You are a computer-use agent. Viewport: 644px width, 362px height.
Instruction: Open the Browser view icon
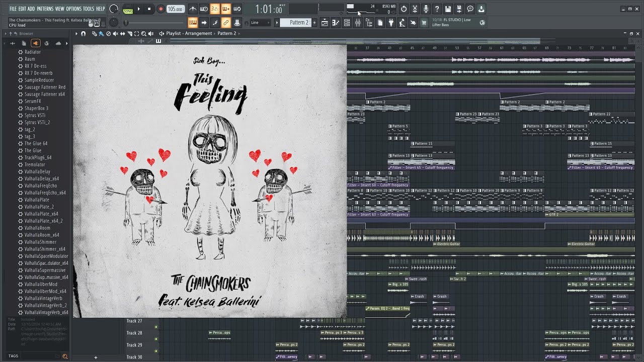[369, 23]
